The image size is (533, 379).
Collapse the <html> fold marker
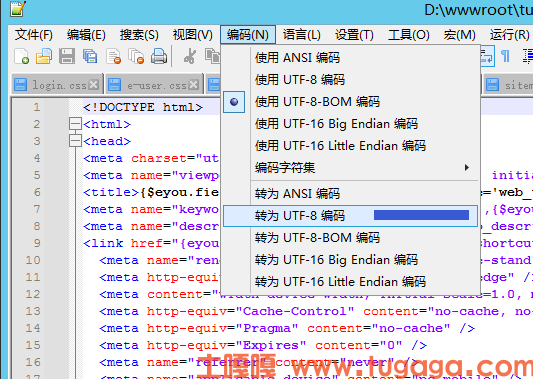click(75, 124)
